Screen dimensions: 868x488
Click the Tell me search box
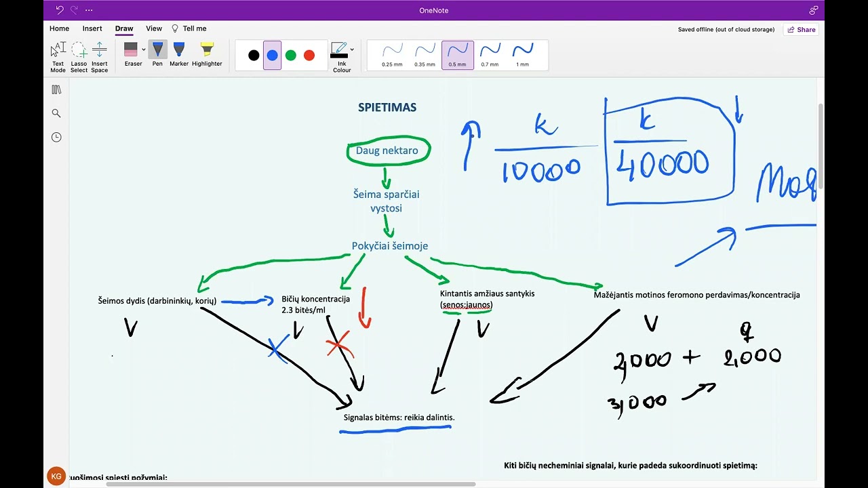click(x=189, y=28)
